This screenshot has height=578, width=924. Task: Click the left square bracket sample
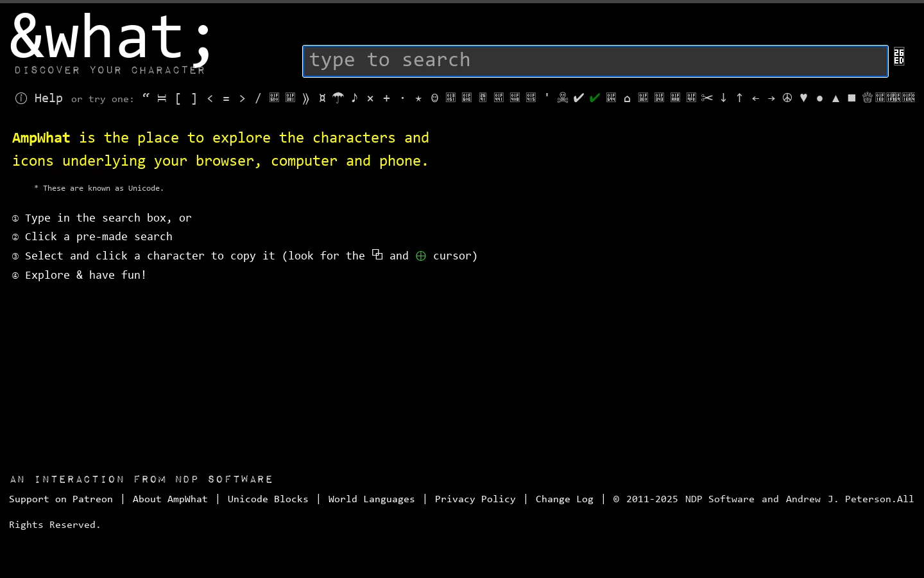click(x=178, y=98)
